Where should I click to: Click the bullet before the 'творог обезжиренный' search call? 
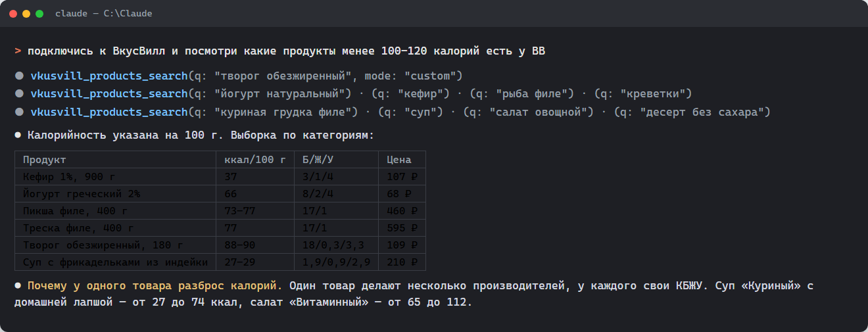coord(19,76)
